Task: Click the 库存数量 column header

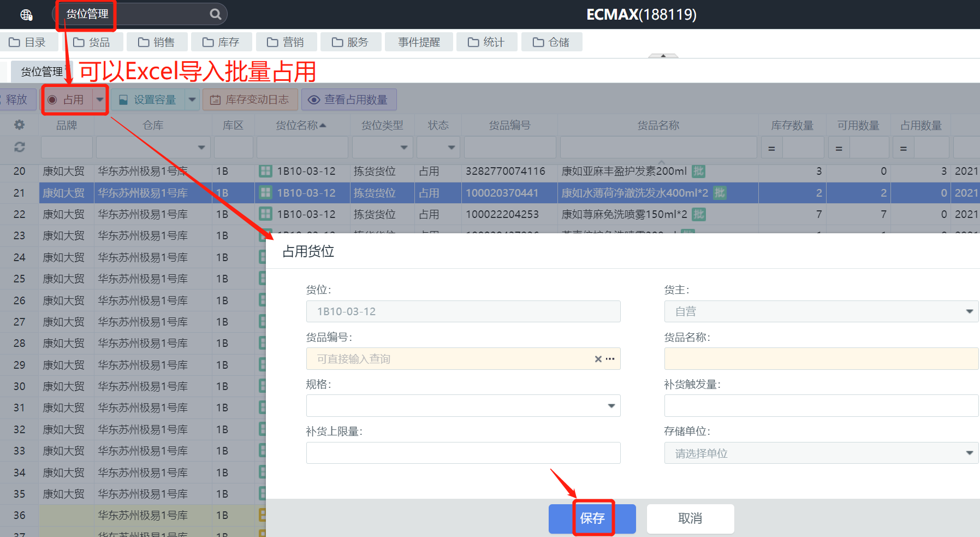Action: click(x=792, y=125)
